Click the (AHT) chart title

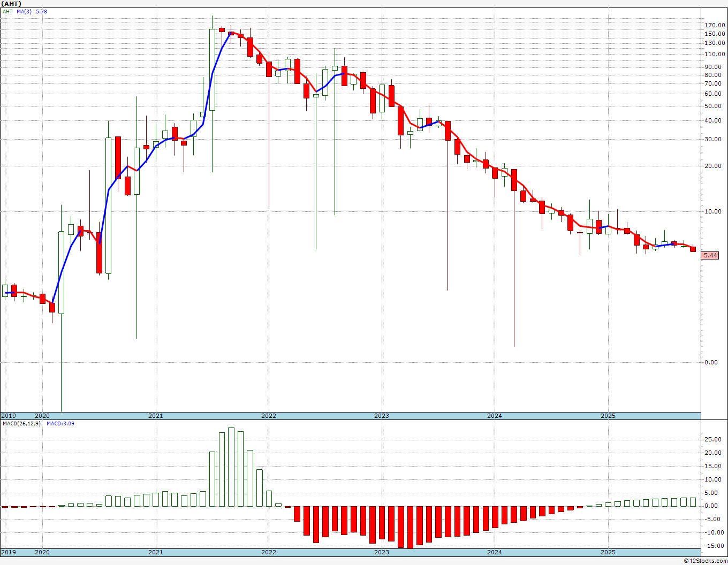coord(11,4)
